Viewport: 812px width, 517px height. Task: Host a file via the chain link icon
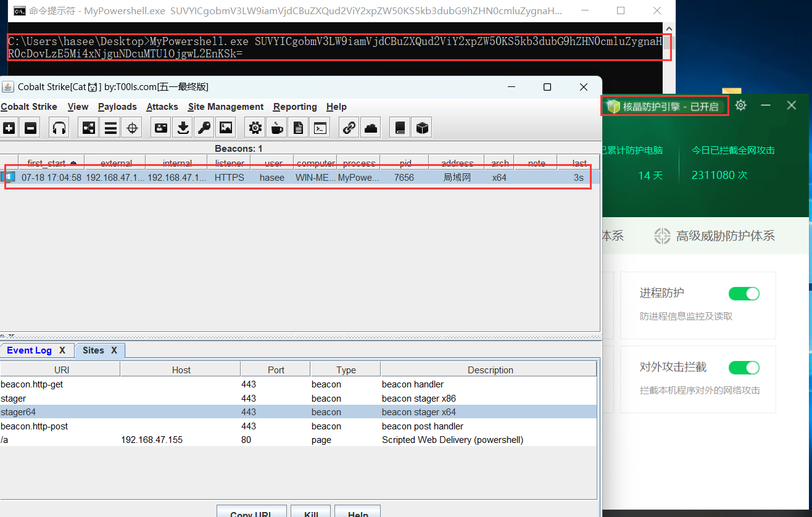[x=349, y=128]
